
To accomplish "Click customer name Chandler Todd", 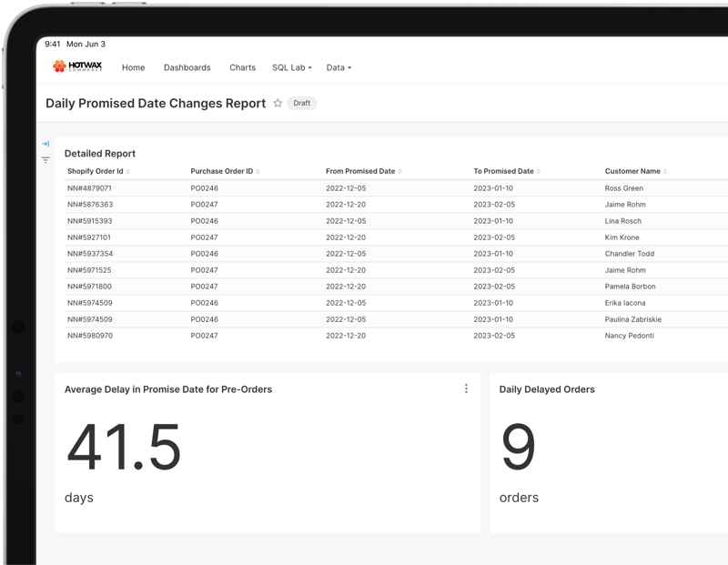I will click(629, 254).
